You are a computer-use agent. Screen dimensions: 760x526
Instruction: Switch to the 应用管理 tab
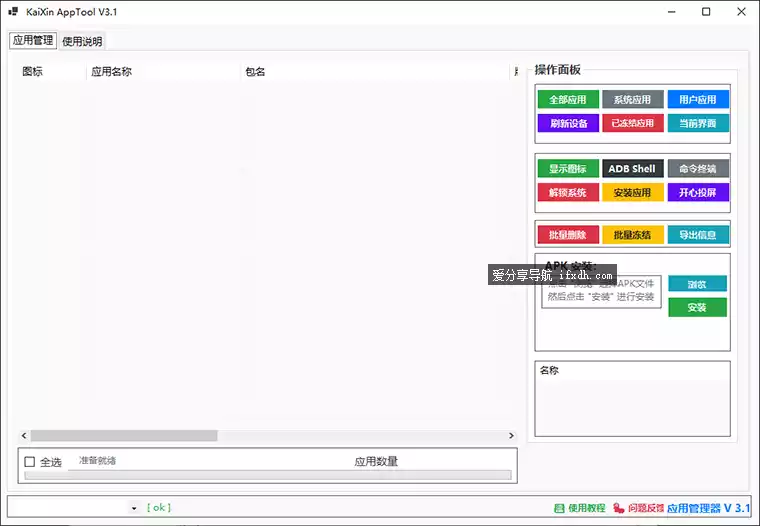[x=33, y=40]
